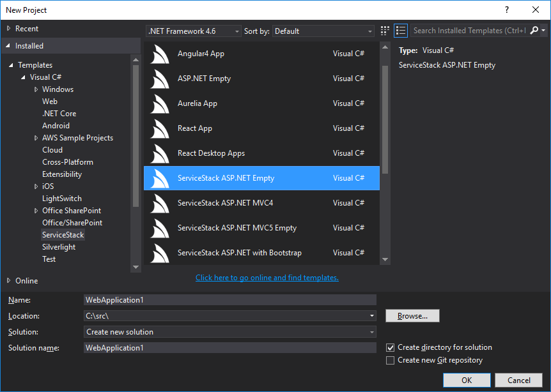Select the ServiceStack category
This screenshot has width=551, height=392.
point(63,235)
